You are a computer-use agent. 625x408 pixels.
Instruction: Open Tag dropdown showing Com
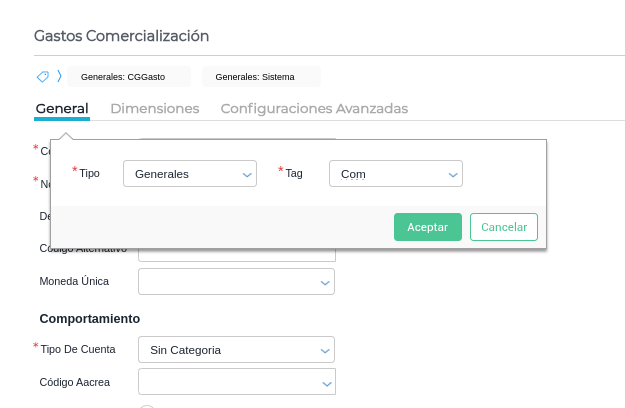(x=394, y=174)
